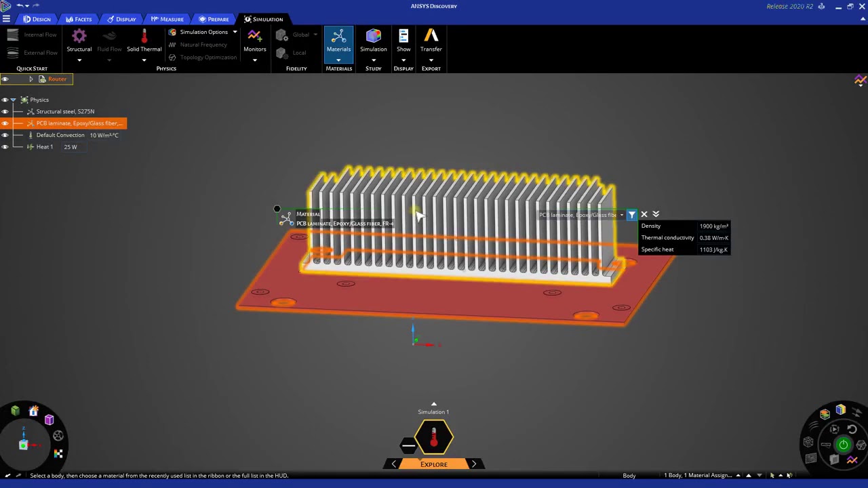Click the home view icon

coord(33,411)
